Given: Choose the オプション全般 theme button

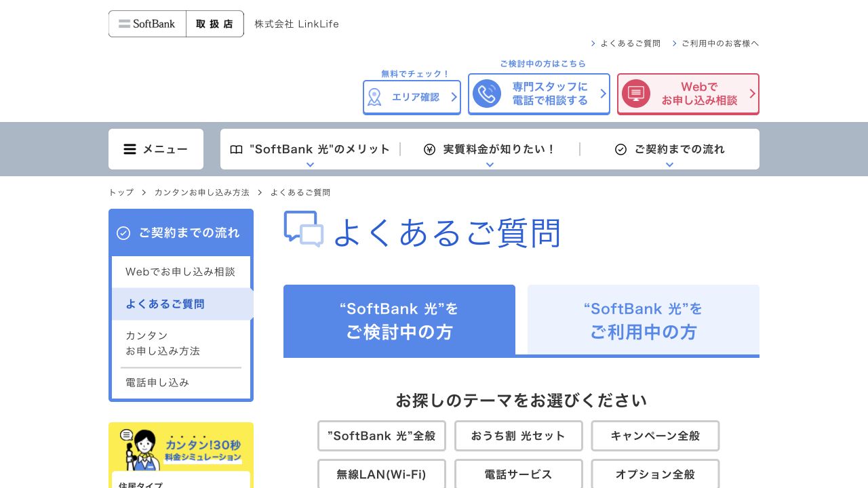Looking at the screenshot, I should [x=655, y=474].
